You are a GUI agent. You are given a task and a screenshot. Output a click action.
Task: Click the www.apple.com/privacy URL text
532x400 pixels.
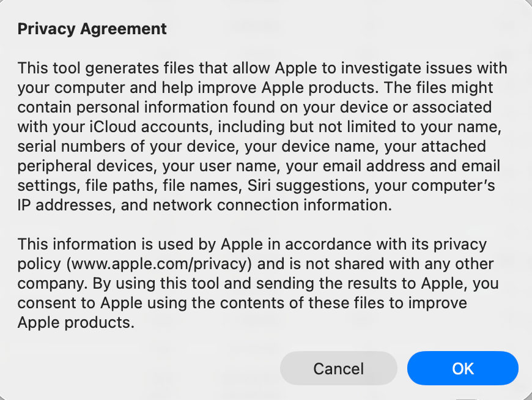161,264
